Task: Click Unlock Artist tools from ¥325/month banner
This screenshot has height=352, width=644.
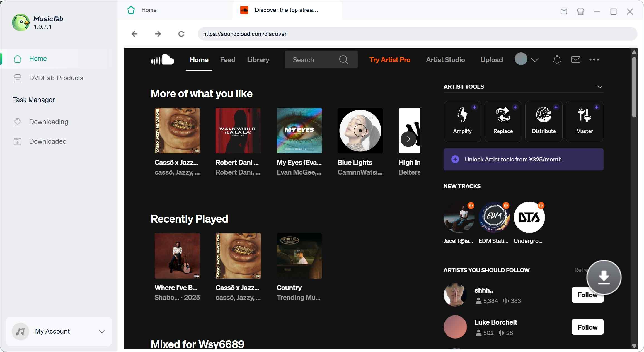Action: click(x=523, y=159)
